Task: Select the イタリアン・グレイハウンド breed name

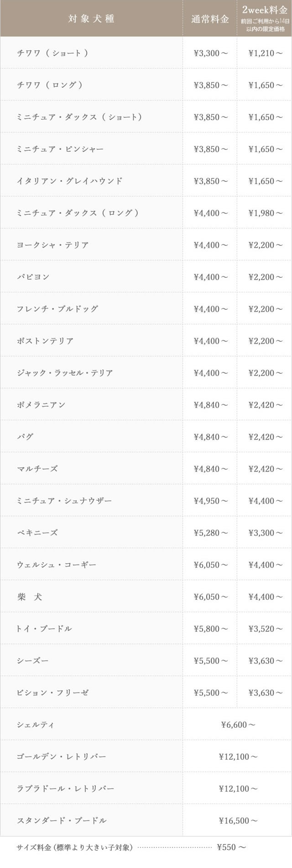Action: [x=70, y=181]
